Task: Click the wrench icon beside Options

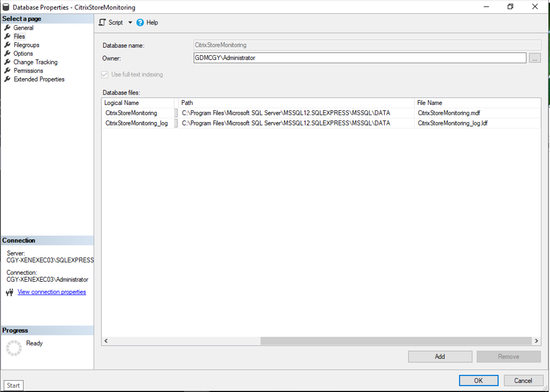Action: tap(7, 54)
